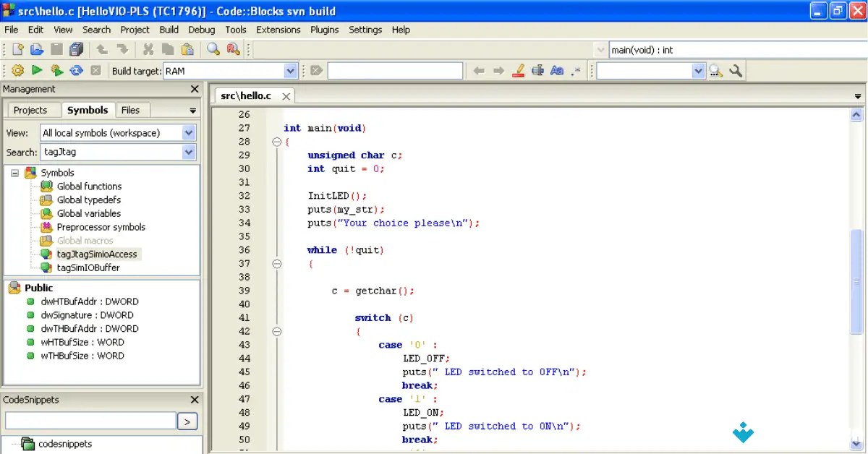Toggle match case Aa icon in search toolbar
This screenshot has height=454, width=868.
tap(557, 70)
